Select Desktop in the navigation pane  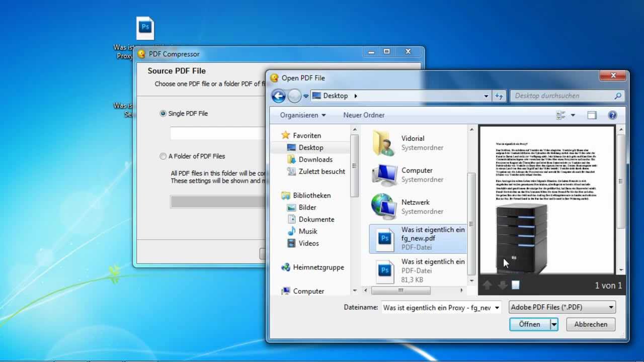tap(310, 147)
